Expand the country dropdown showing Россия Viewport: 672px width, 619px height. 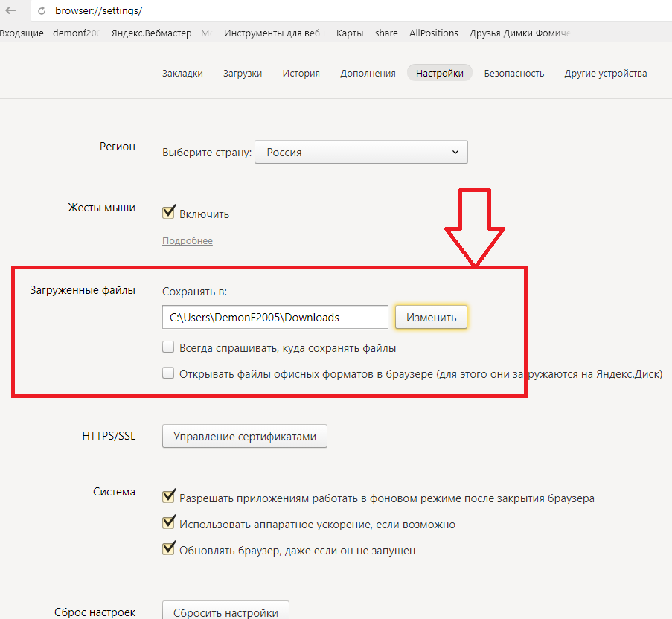tap(361, 153)
